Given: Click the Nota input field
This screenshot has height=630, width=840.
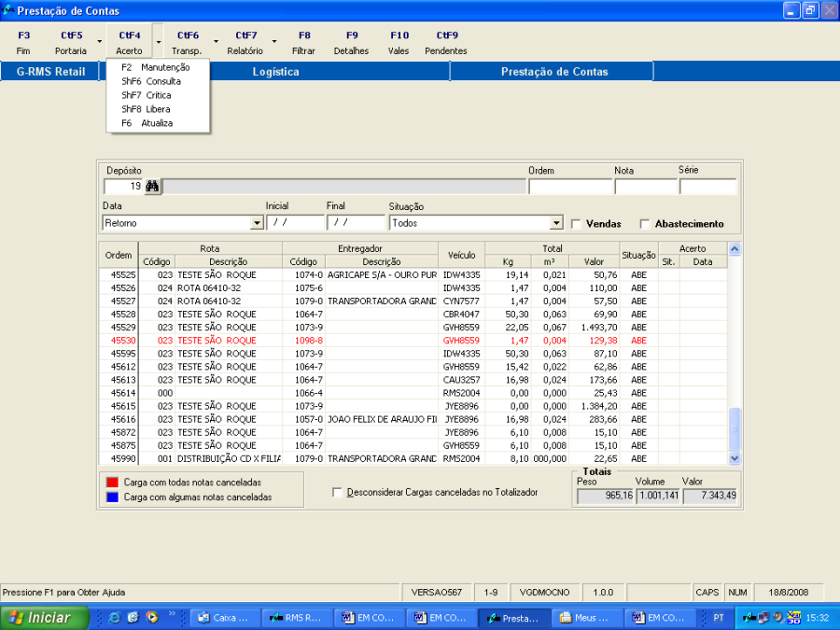Looking at the screenshot, I should pos(646,187).
